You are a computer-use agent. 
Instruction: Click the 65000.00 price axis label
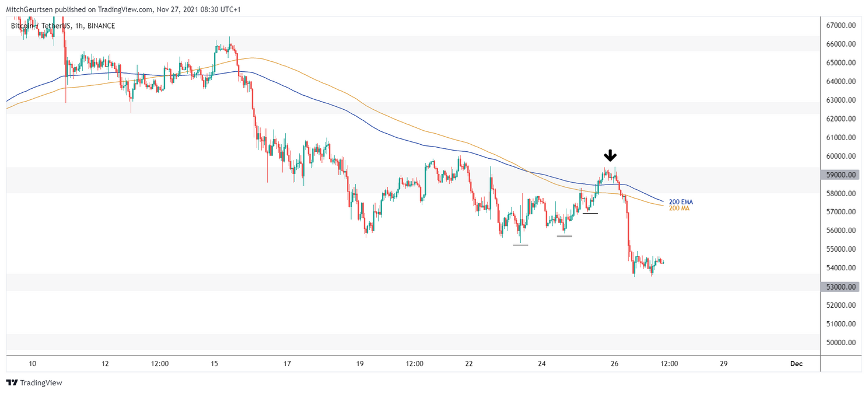click(x=841, y=62)
